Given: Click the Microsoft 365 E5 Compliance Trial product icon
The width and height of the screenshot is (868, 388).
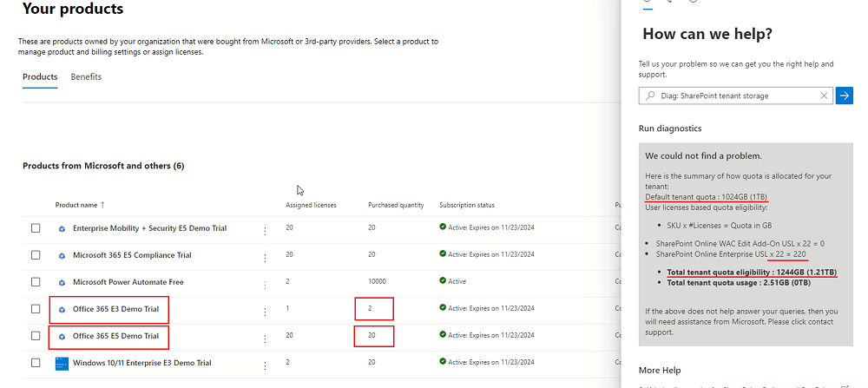Looking at the screenshot, I should pyautogui.click(x=62, y=256).
